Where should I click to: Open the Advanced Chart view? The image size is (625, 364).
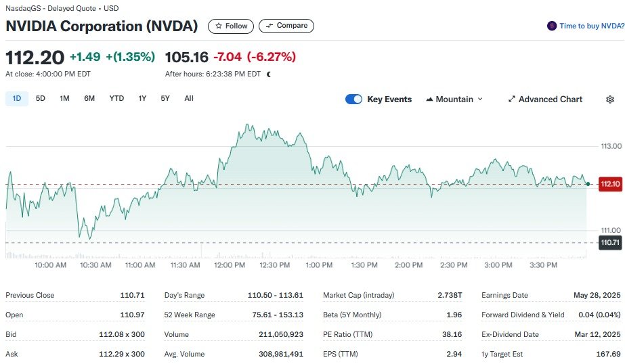coord(545,99)
